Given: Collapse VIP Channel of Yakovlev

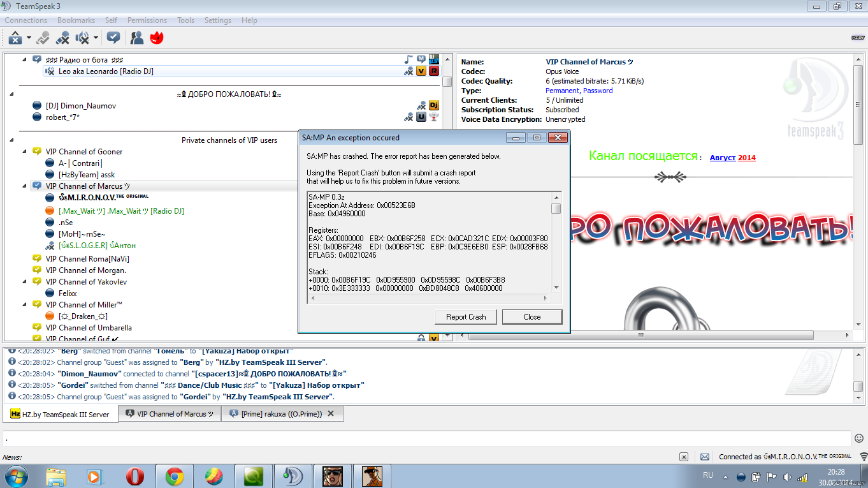Looking at the screenshot, I should click(x=25, y=281).
